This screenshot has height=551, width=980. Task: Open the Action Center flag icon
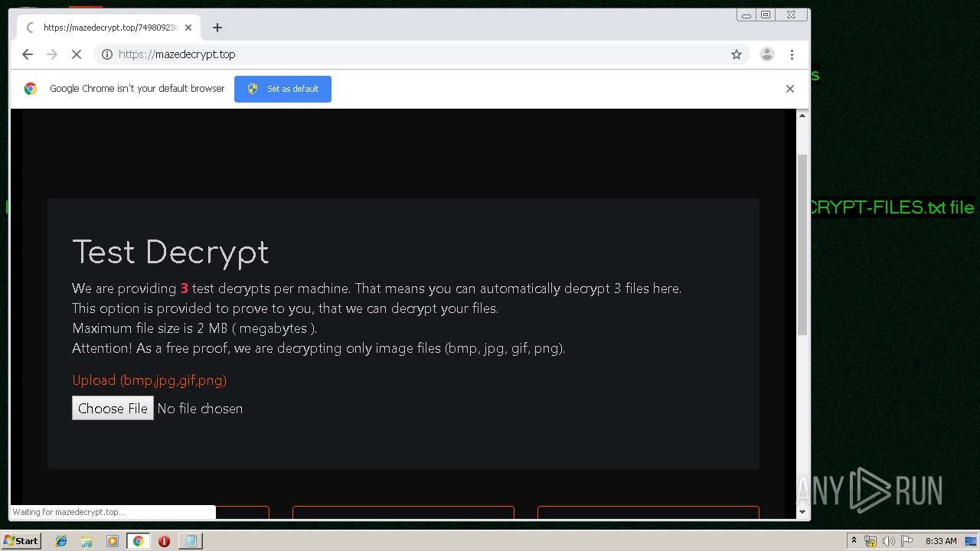(x=907, y=541)
